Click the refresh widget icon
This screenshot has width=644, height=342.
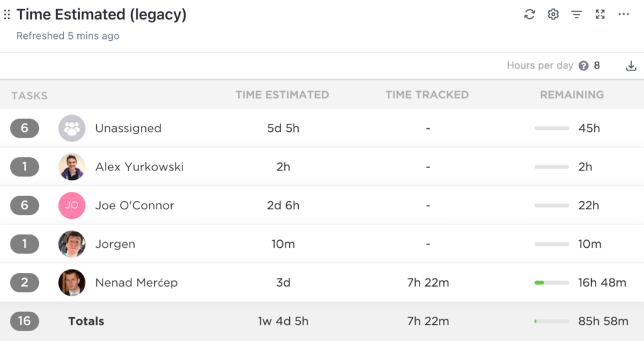530,14
